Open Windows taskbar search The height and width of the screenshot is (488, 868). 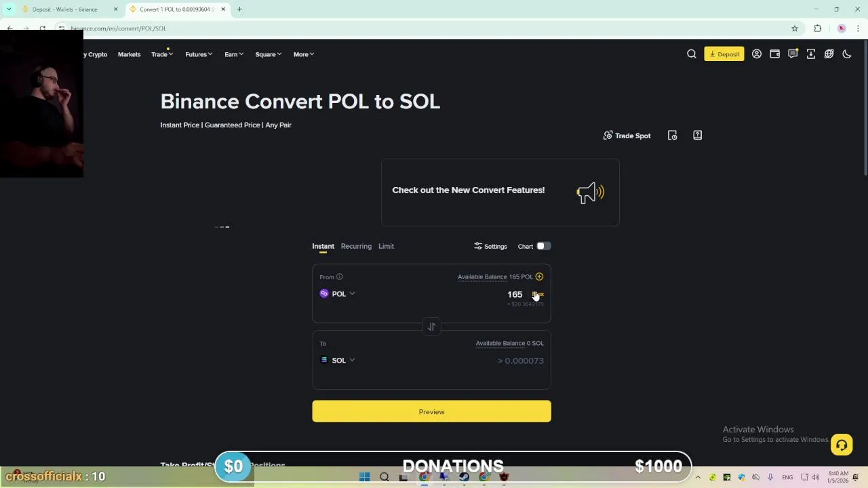(x=384, y=477)
